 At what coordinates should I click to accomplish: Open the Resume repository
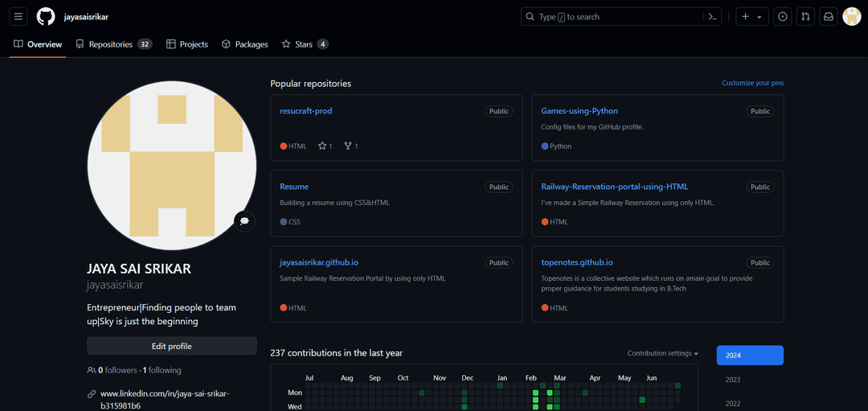tap(294, 187)
